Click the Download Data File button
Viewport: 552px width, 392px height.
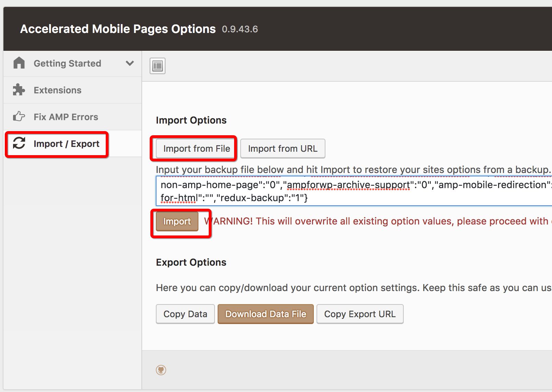coord(266,314)
